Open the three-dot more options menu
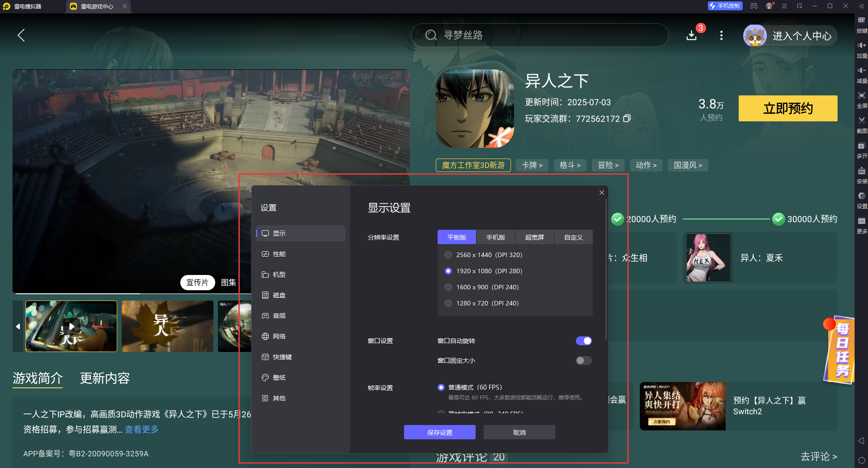This screenshot has width=868, height=468. coord(721,35)
